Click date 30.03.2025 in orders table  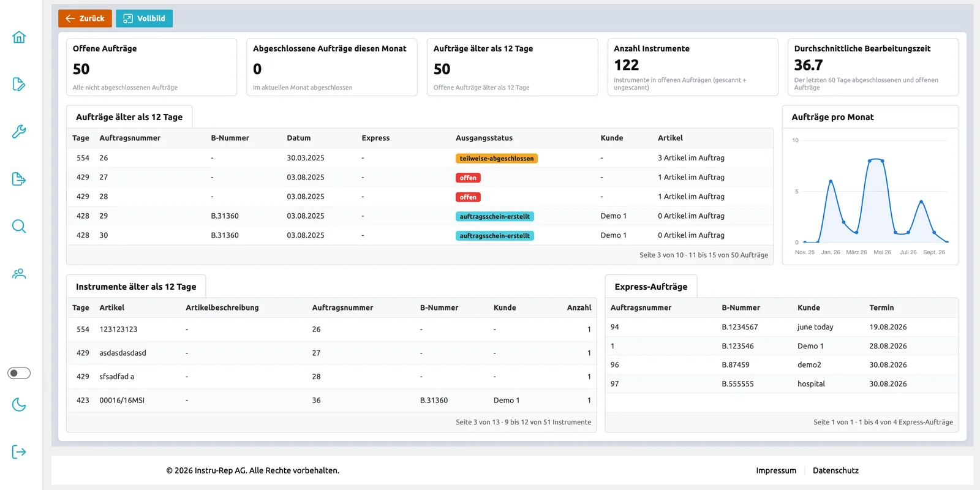tap(306, 158)
